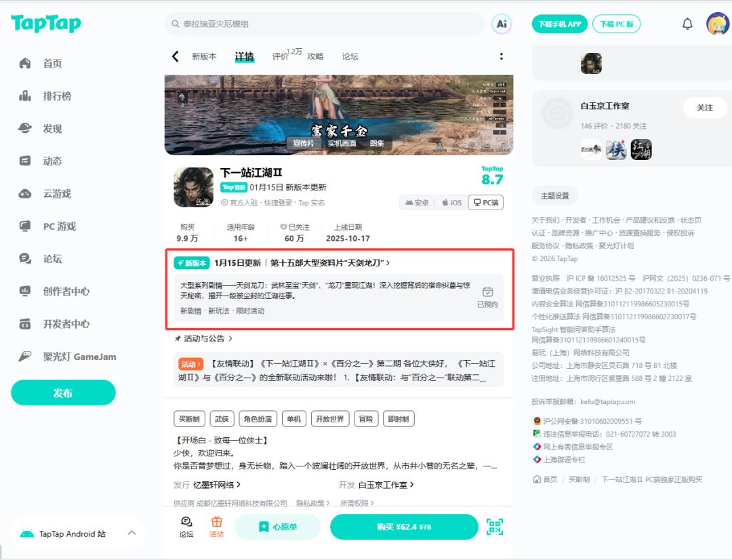Click the 下载 PC 版 button
Image resolution: width=732 pixels, height=560 pixels.
pos(616,24)
